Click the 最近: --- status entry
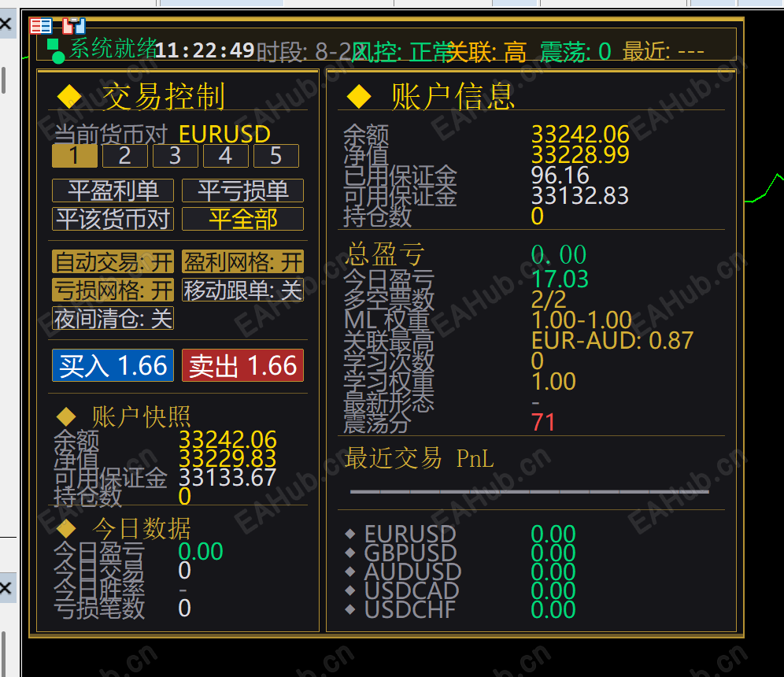 664,51
